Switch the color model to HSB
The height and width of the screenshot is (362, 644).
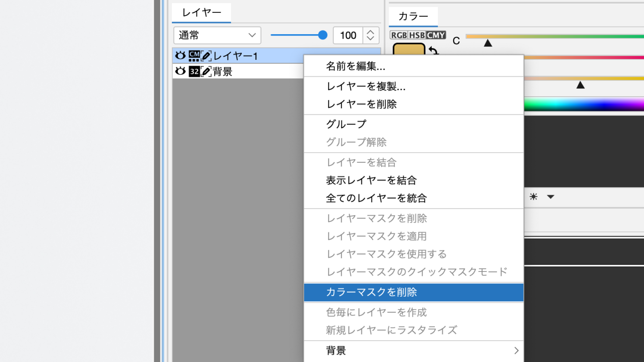click(x=417, y=35)
